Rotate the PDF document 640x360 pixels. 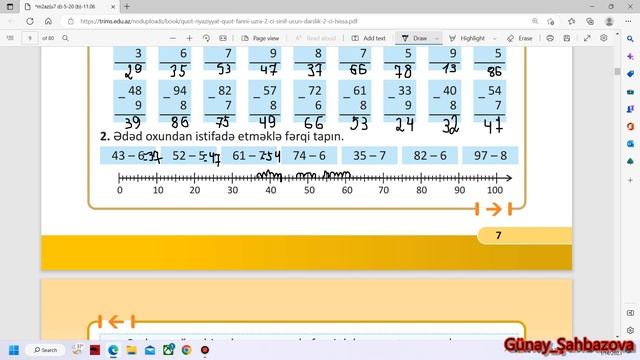click(x=206, y=38)
